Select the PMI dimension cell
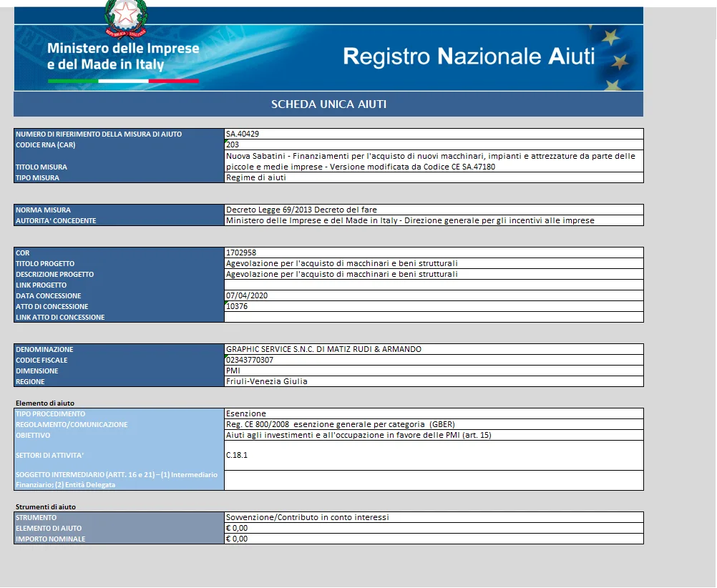717x588 pixels. [434, 371]
